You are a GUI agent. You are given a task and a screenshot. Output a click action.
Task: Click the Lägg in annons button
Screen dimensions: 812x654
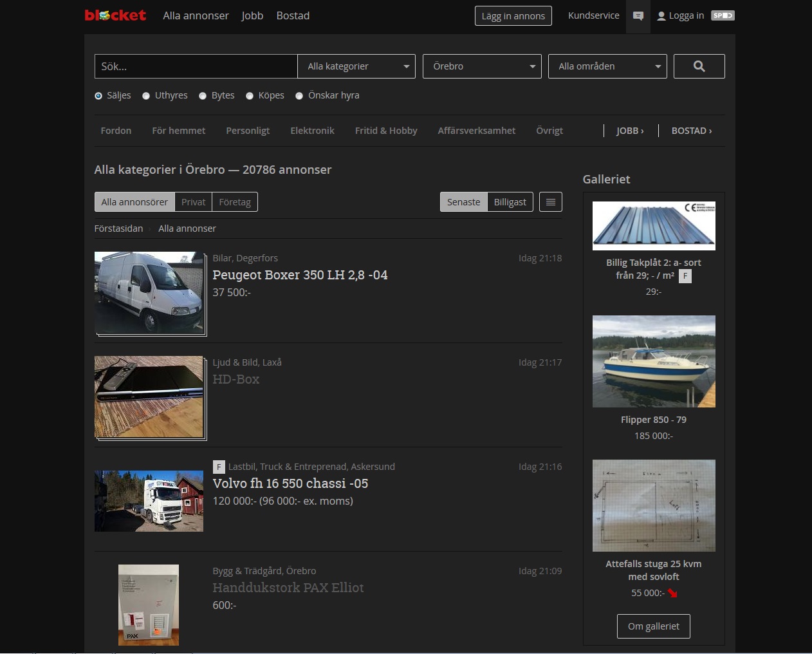[x=513, y=16]
